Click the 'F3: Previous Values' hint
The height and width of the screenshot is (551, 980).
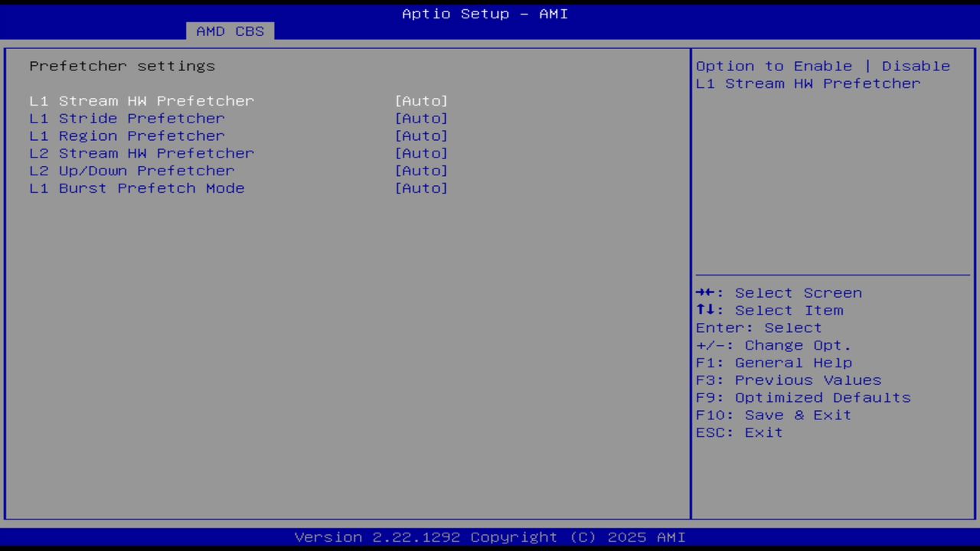789,380
